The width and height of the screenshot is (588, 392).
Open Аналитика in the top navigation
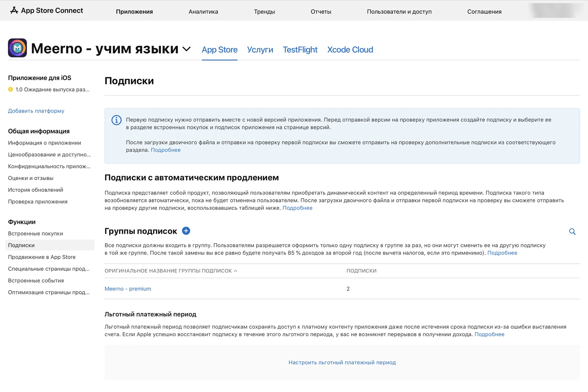pyautogui.click(x=203, y=12)
